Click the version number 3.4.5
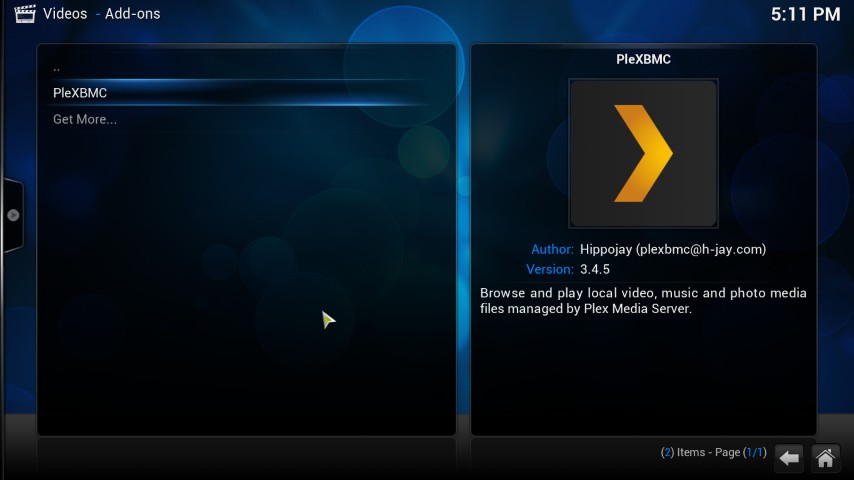Image resolution: width=854 pixels, height=480 pixels. (595, 269)
